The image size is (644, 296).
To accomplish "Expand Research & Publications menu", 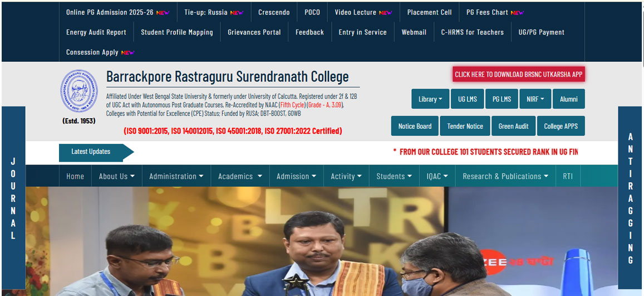I will [x=505, y=176].
